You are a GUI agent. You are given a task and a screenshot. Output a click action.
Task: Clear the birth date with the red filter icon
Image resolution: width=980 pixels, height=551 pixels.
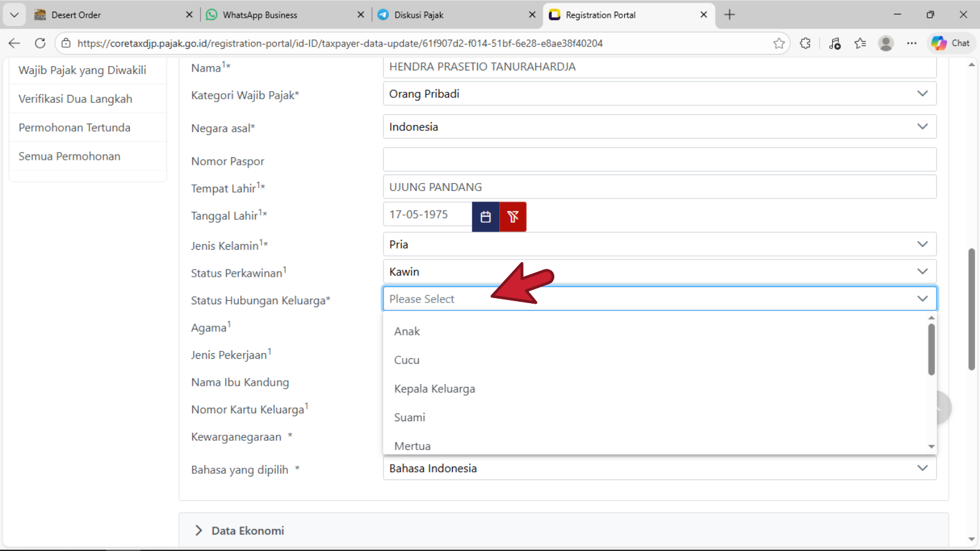coord(513,217)
